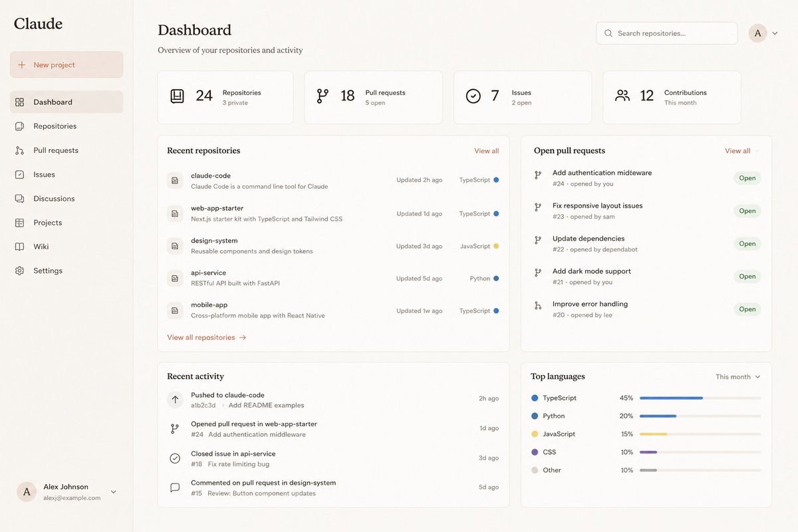Click the purple CSS color dot
Viewport: 798px width, 532px height.
535,452
